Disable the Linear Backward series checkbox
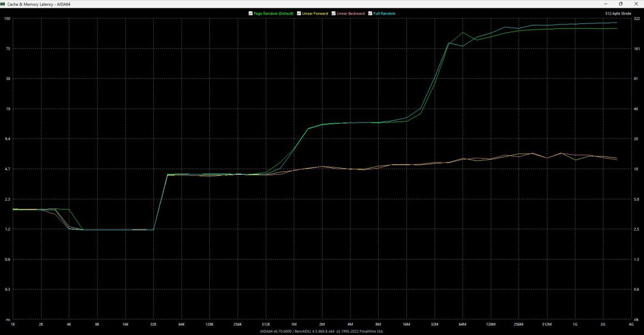The image size is (644, 335). coord(334,13)
